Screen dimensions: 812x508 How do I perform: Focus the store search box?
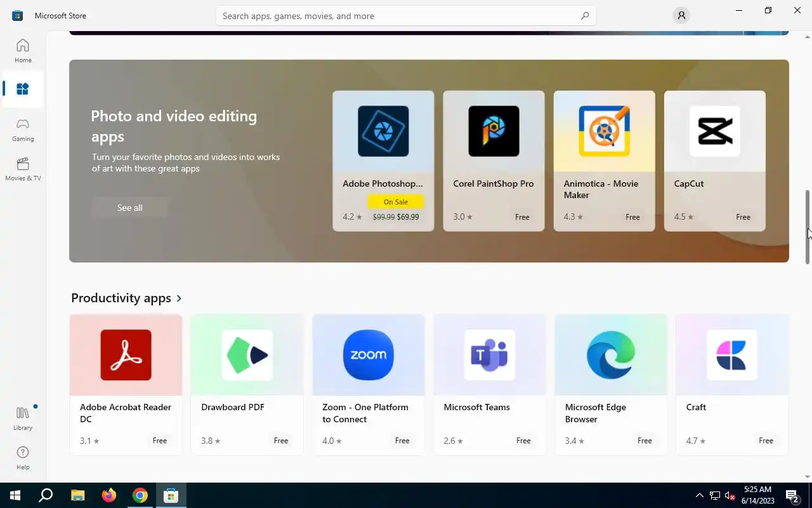406,16
